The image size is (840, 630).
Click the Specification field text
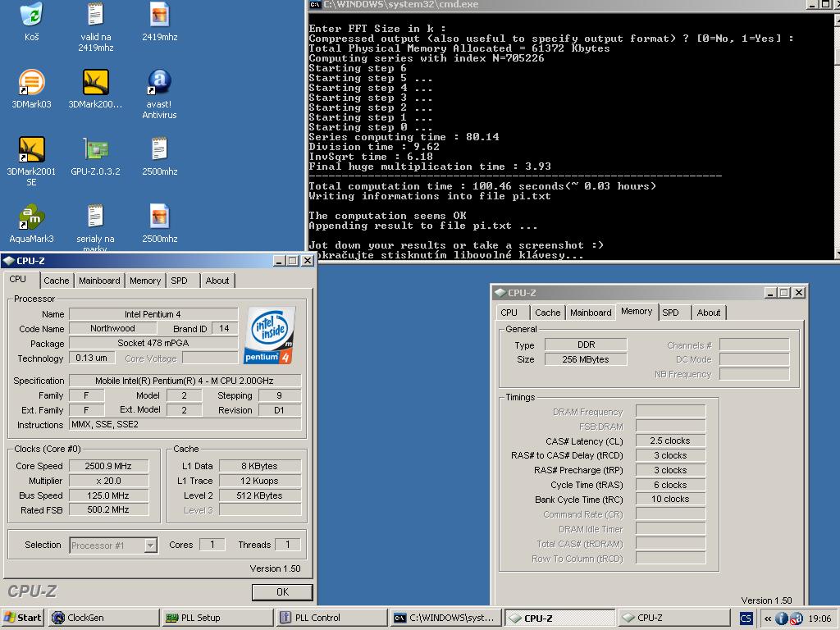click(185, 381)
